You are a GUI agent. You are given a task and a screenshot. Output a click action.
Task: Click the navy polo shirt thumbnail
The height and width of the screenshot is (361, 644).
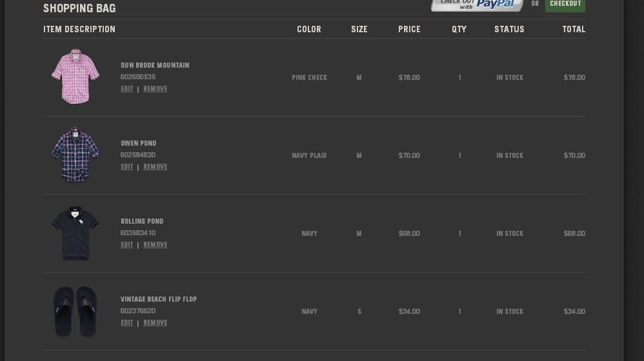point(75,233)
